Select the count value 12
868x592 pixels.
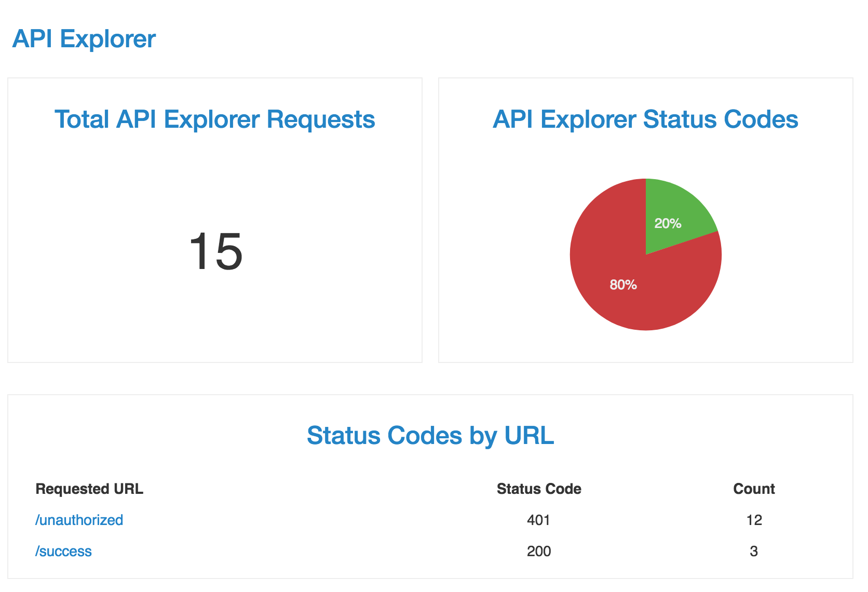(754, 519)
